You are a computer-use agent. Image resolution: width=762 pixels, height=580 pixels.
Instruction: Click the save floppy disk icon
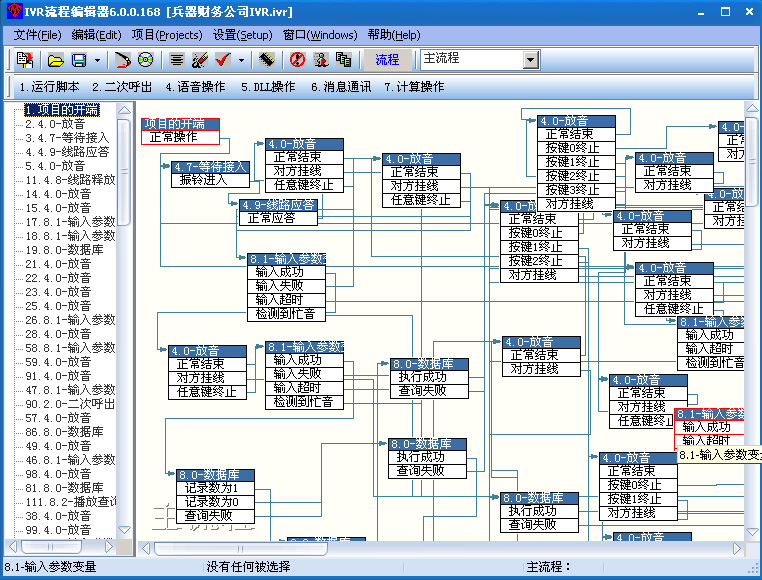[x=79, y=60]
